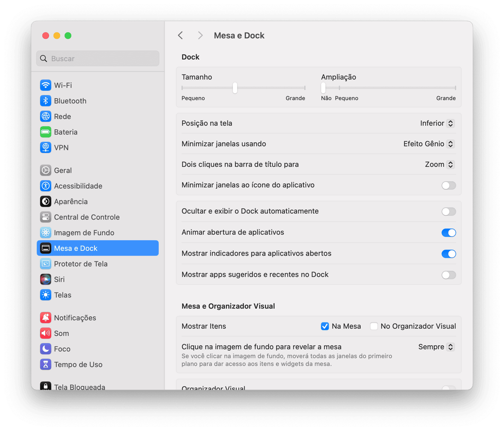504x431 pixels.
Task: Open Siri using its icon
Action: (46, 279)
